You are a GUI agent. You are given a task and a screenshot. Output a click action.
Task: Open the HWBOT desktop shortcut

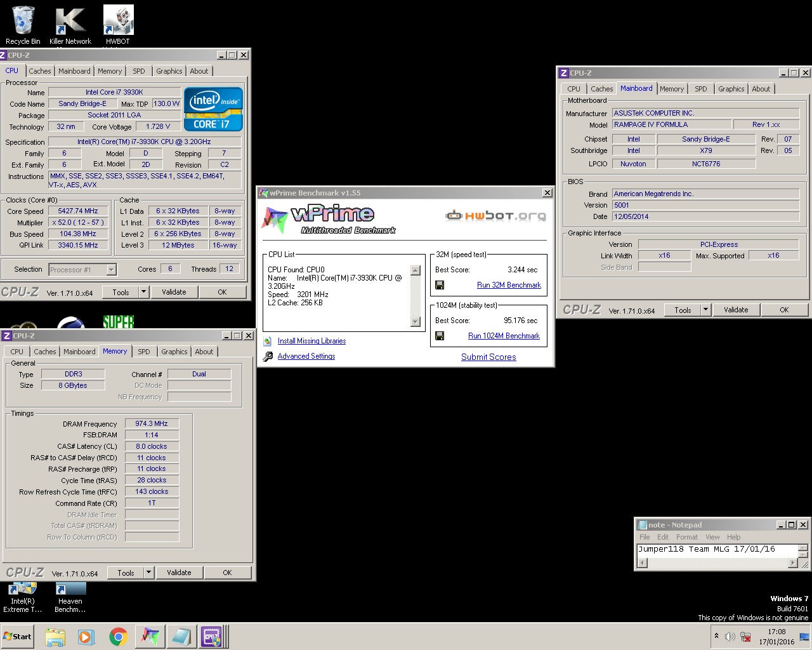[118, 24]
